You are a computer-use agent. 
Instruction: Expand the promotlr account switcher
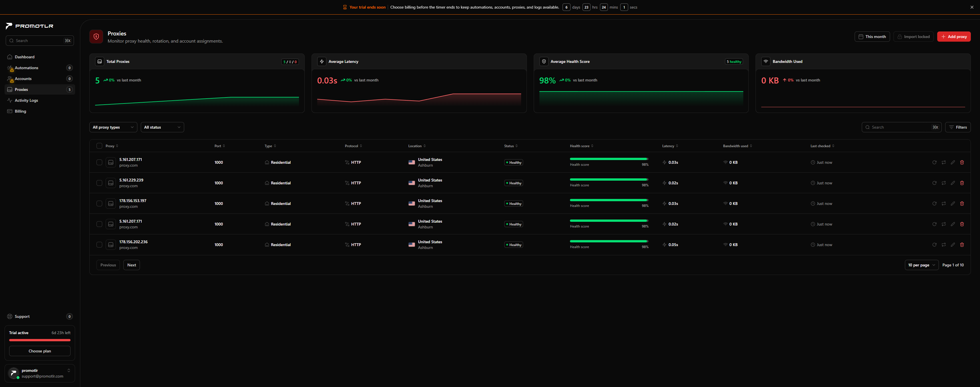(69, 370)
